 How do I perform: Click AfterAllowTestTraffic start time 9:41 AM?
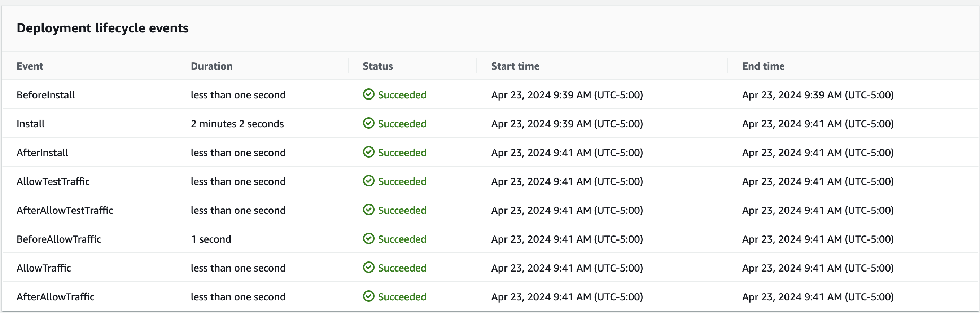(x=567, y=211)
